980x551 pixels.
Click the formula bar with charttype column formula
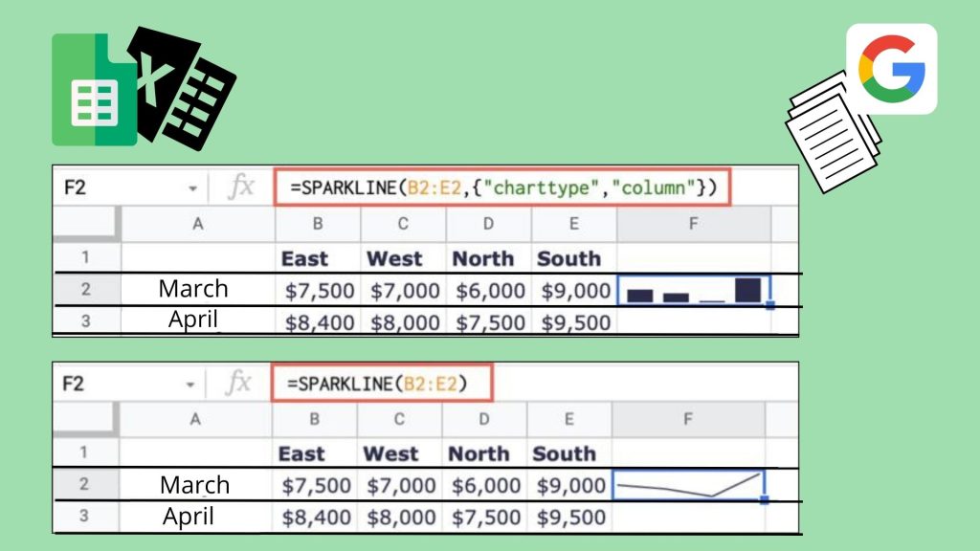[501, 187]
